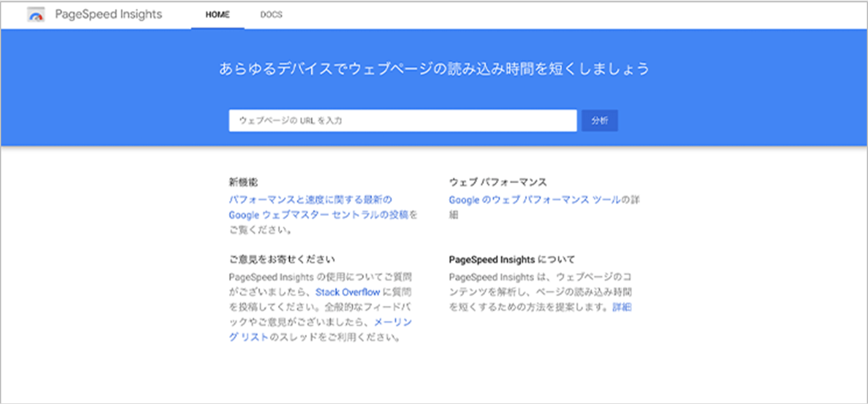Open the DOCS tab

click(x=271, y=15)
